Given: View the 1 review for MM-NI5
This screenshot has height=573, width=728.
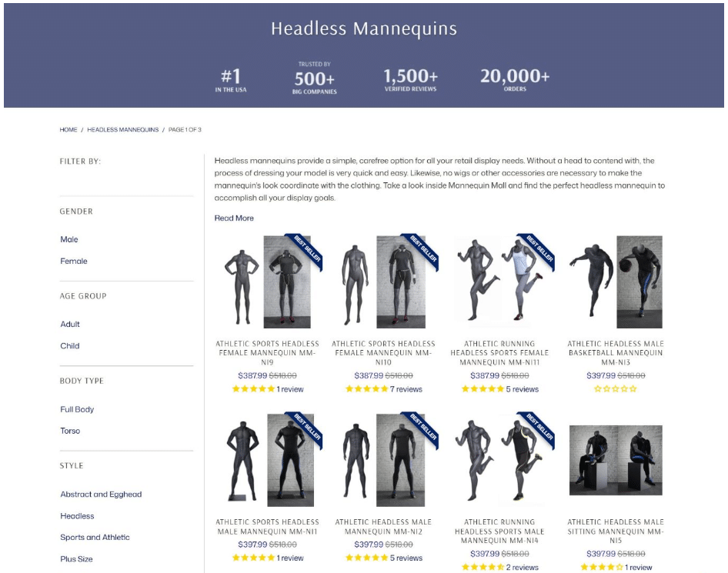Looking at the screenshot, I should click(639, 568).
